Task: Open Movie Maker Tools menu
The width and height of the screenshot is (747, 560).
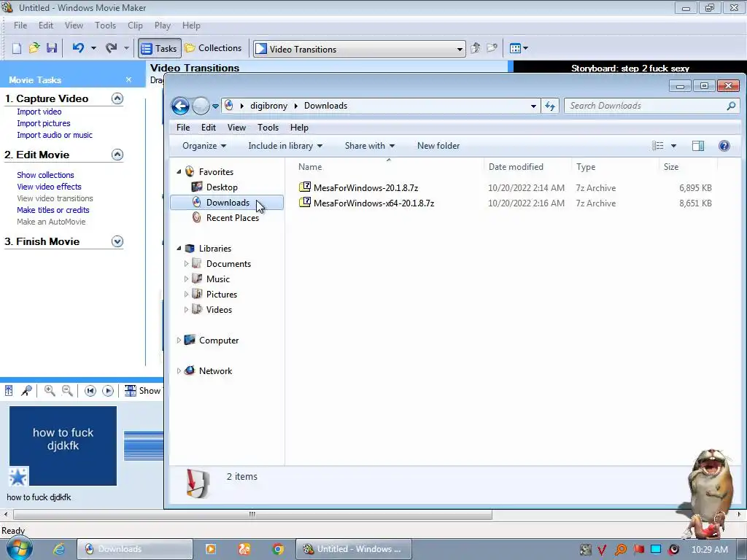Action: 105,26
